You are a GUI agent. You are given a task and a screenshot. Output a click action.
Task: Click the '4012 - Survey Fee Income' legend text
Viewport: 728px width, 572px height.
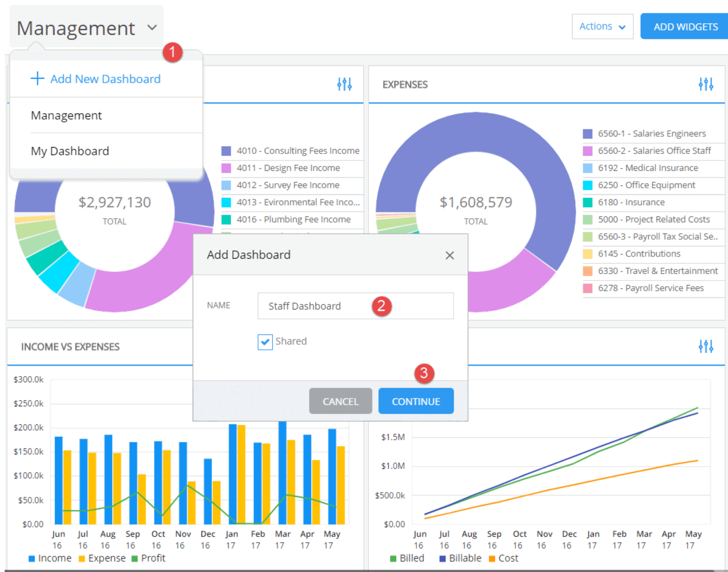point(288,185)
